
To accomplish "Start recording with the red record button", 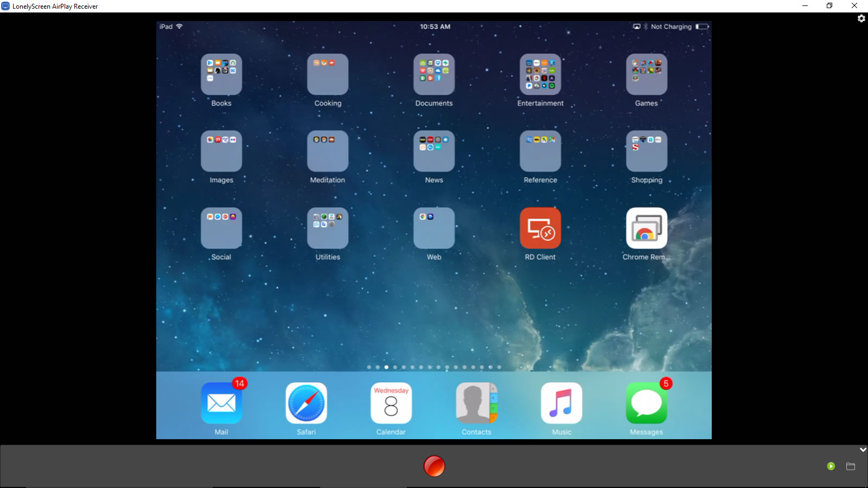I will pyautogui.click(x=434, y=466).
